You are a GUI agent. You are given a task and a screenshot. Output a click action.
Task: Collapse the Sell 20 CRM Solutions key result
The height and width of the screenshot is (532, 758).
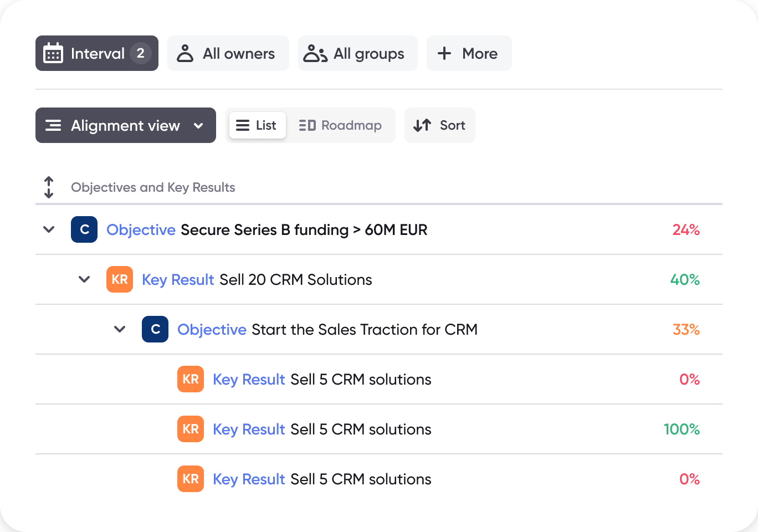tap(84, 279)
